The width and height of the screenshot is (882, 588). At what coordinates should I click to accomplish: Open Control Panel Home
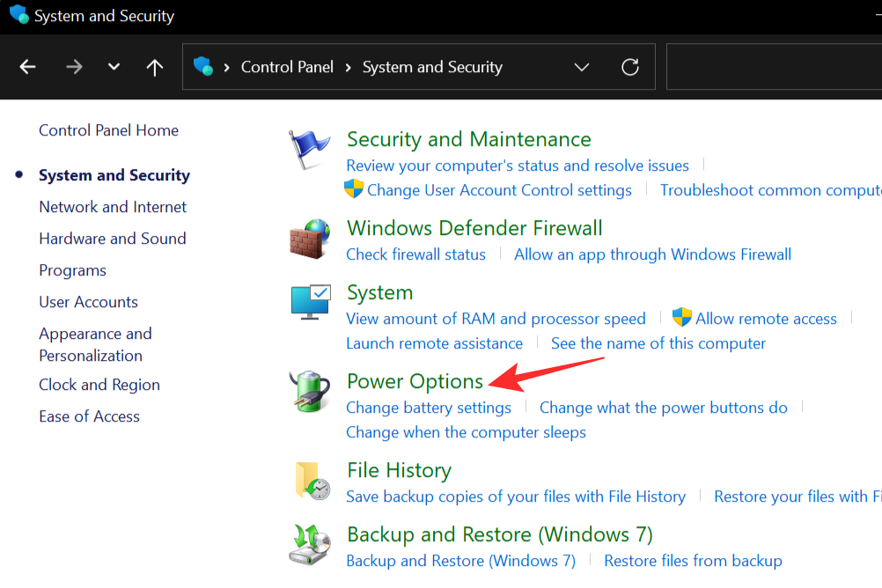coord(108,129)
